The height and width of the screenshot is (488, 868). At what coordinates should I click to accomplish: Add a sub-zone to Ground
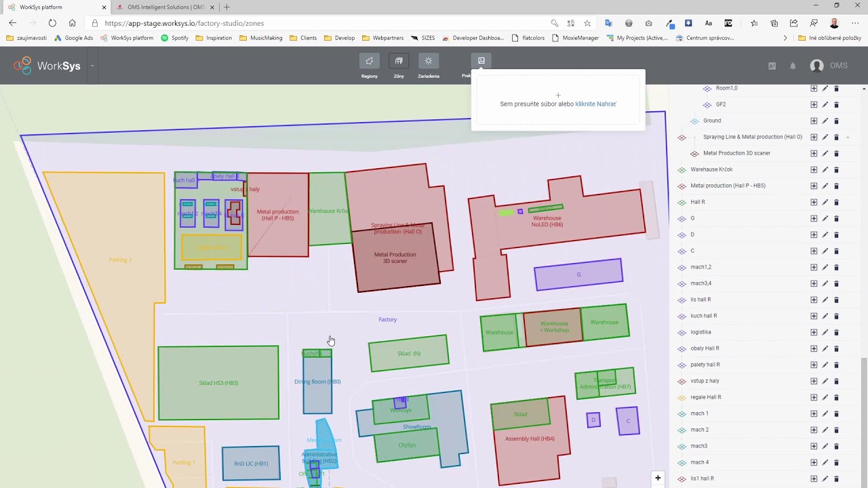[x=814, y=121]
